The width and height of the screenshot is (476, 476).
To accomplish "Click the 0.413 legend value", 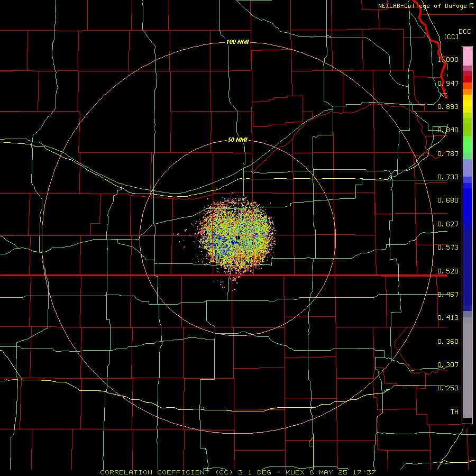I will coord(448,318).
